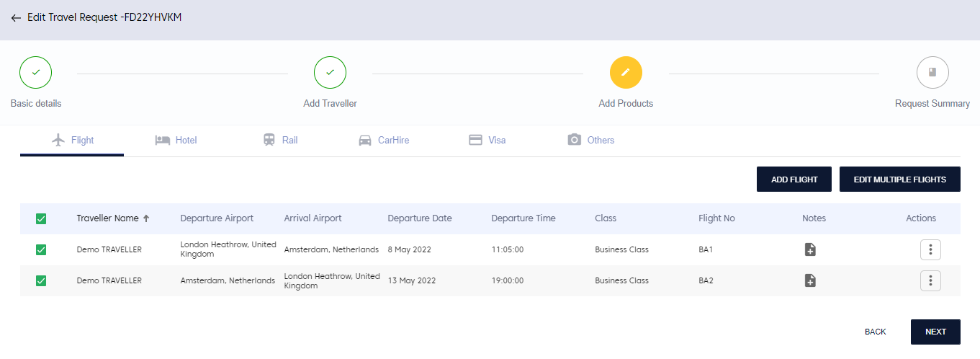Sort by Traveller Name using arrow icon
The height and width of the screenshot is (359, 980).
(x=146, y=218)
